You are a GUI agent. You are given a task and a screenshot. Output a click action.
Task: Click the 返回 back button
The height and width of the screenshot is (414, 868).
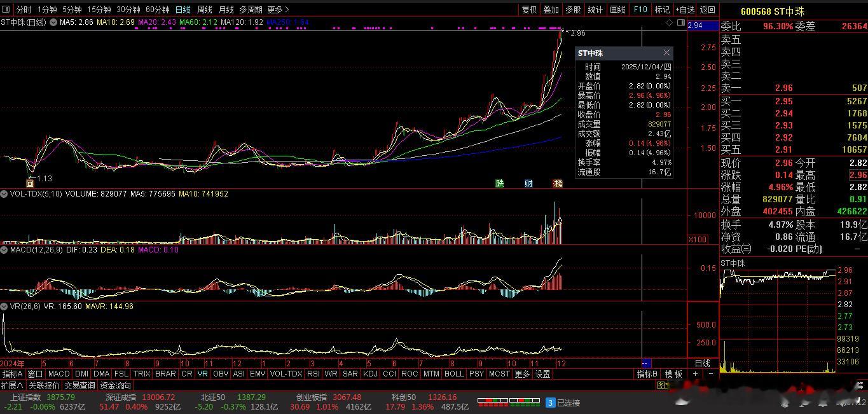[x=708, y=10]
